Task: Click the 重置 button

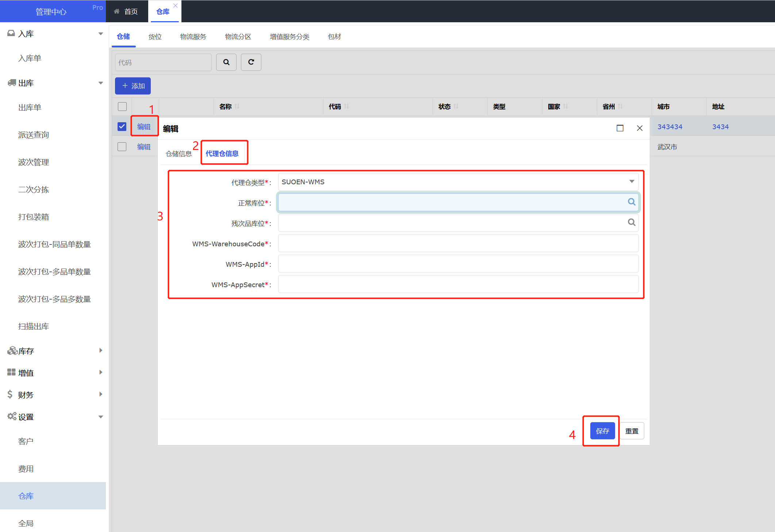Action: (632, 431)
